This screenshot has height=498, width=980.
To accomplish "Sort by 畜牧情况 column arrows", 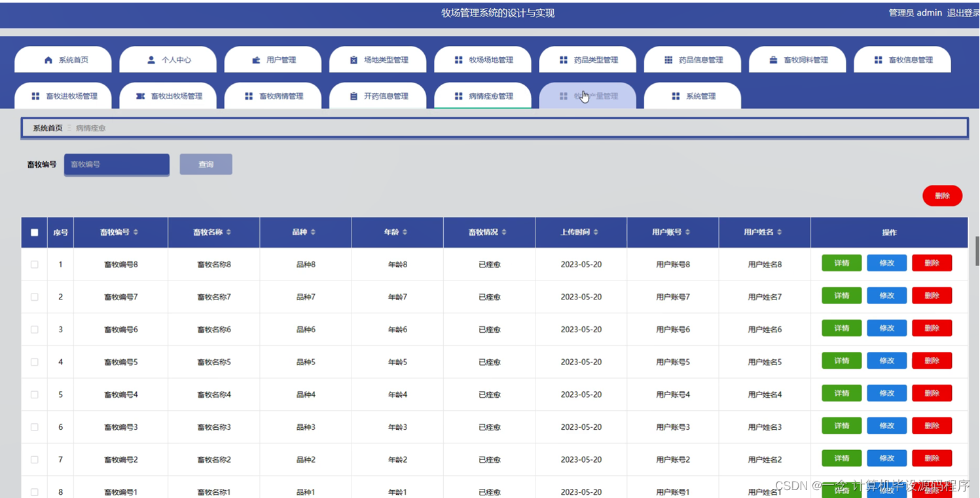I will click(x=504, y=233).
